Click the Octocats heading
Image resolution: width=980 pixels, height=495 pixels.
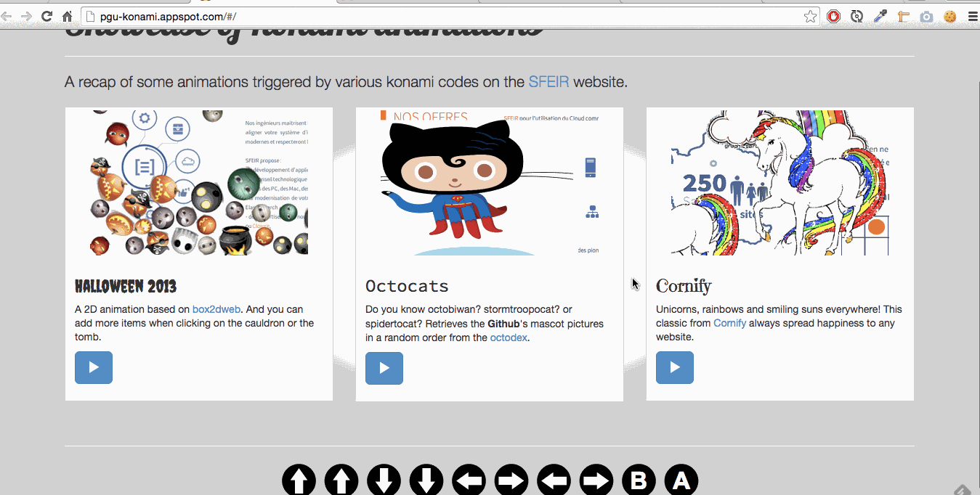point(407,286)
